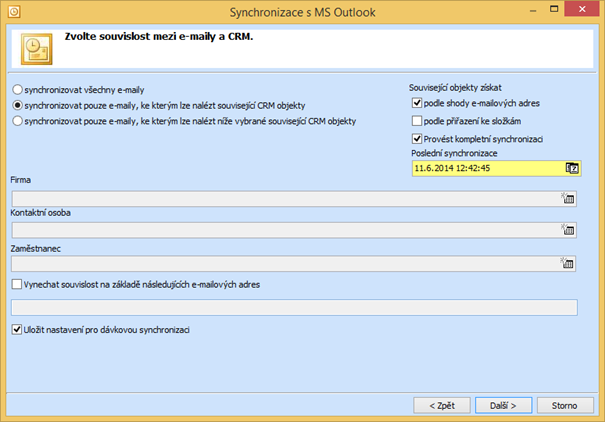Viewport: 605px width, 422px height.
Task: Click the date value 11.6.2014 12:42:45
Action: tap(452, 168)
